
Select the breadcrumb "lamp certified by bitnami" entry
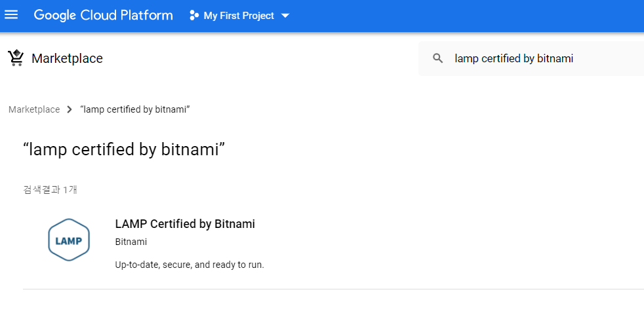[134, 109]
